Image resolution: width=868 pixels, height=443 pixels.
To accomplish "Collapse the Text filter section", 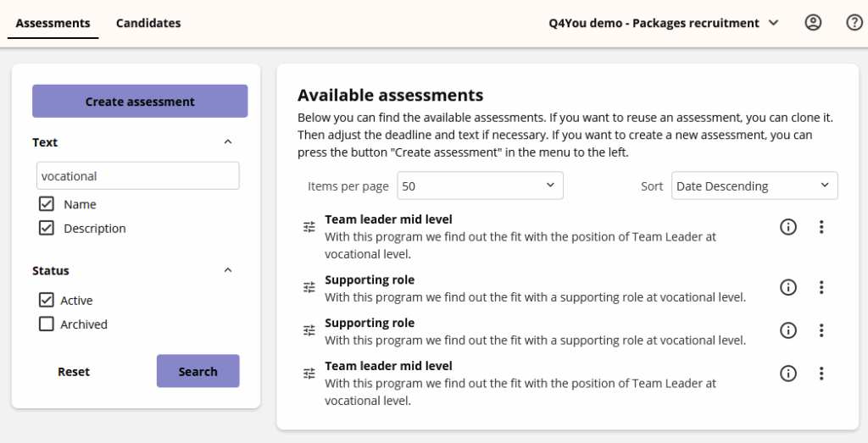I will (227, 142).
